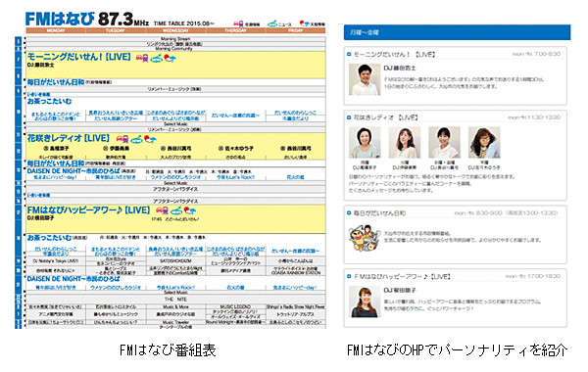
Task: Click the weather legend icon in the timetable header
Action: (x=305, y=23)
